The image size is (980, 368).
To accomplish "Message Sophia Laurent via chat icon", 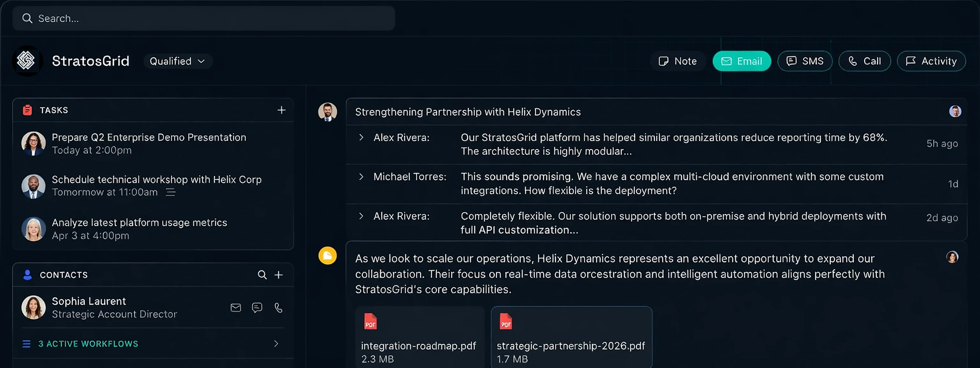I will (x=257, y=308).
